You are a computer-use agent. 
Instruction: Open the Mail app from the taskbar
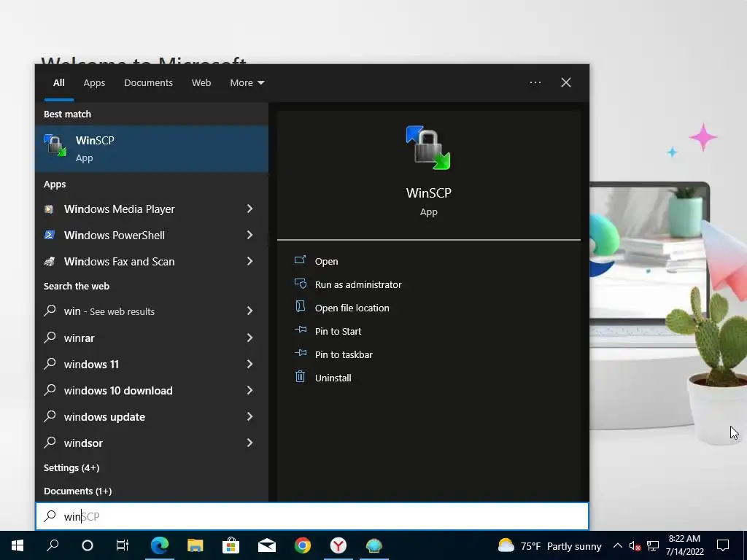click(x=267, y=545)
